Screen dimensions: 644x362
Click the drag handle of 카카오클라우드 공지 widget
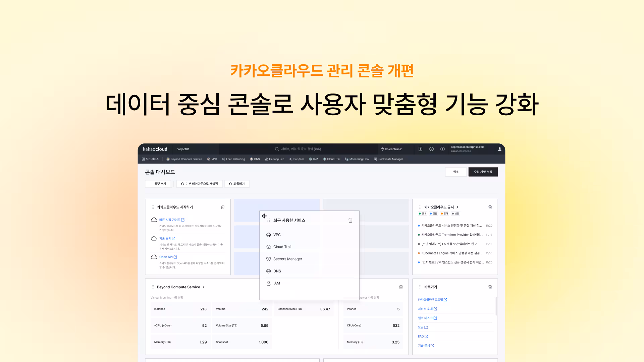(x=420, y=207)
